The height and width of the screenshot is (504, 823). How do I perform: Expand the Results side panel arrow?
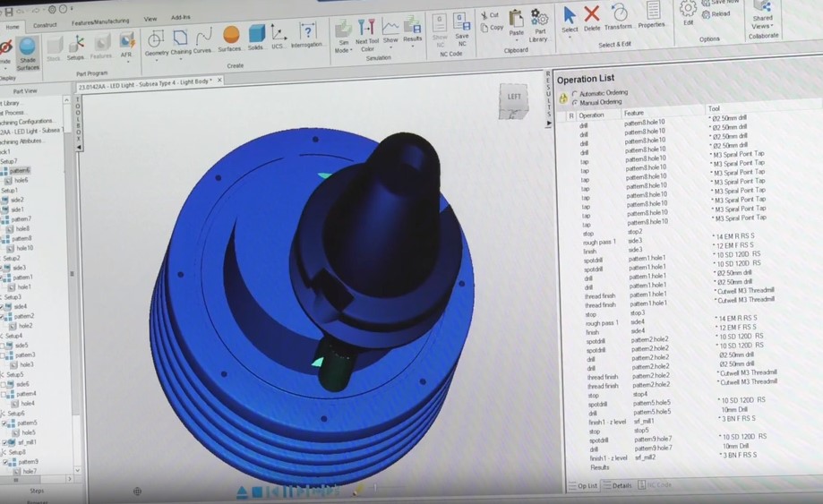(548, 124)
